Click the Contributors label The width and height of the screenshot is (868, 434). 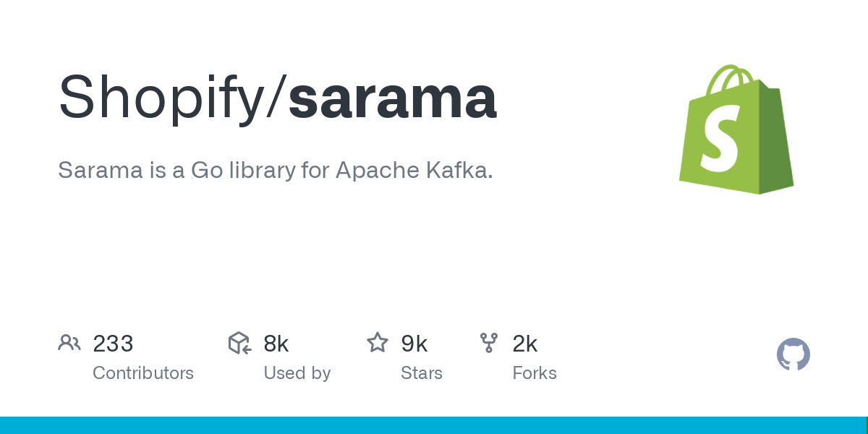pyautogui.click(x=143, y=373)
